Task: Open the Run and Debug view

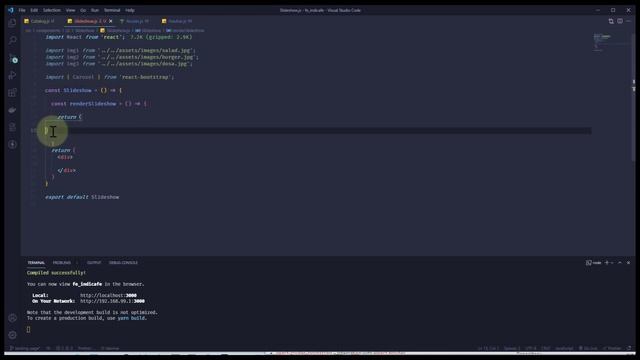Action: tap(12, 75)
